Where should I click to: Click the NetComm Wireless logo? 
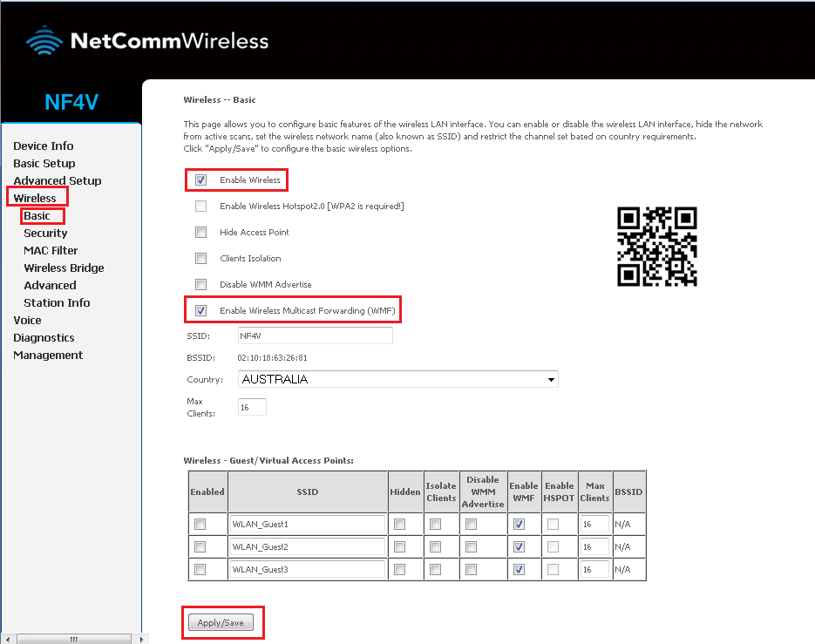[147, 41]
